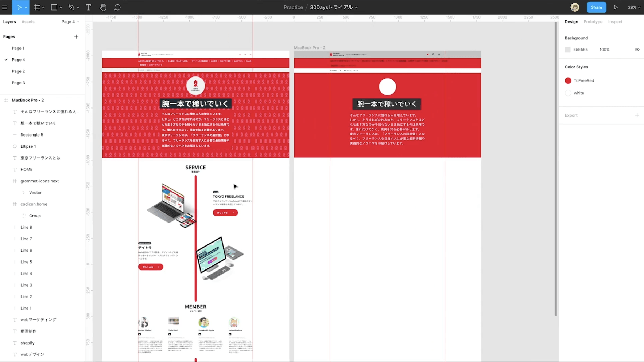
Task: Click the ToFreeRed color style swatch
Action: coord(568,80)
